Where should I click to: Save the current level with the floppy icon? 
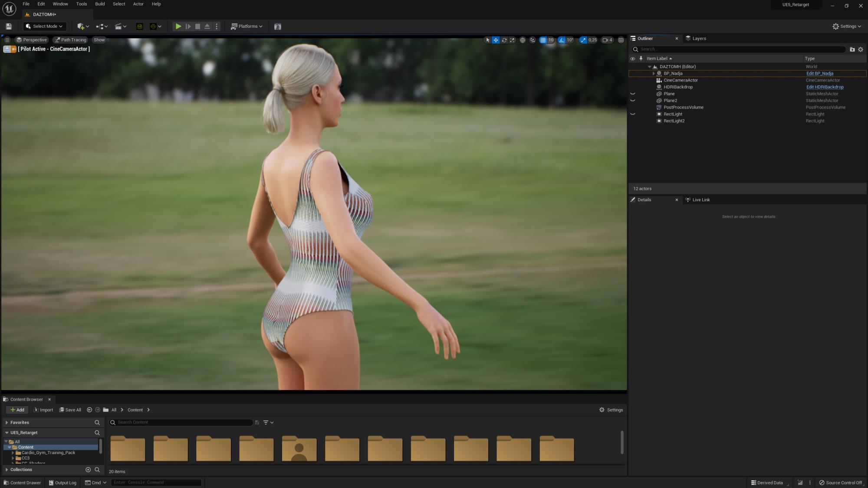click(x=9, y=26)
